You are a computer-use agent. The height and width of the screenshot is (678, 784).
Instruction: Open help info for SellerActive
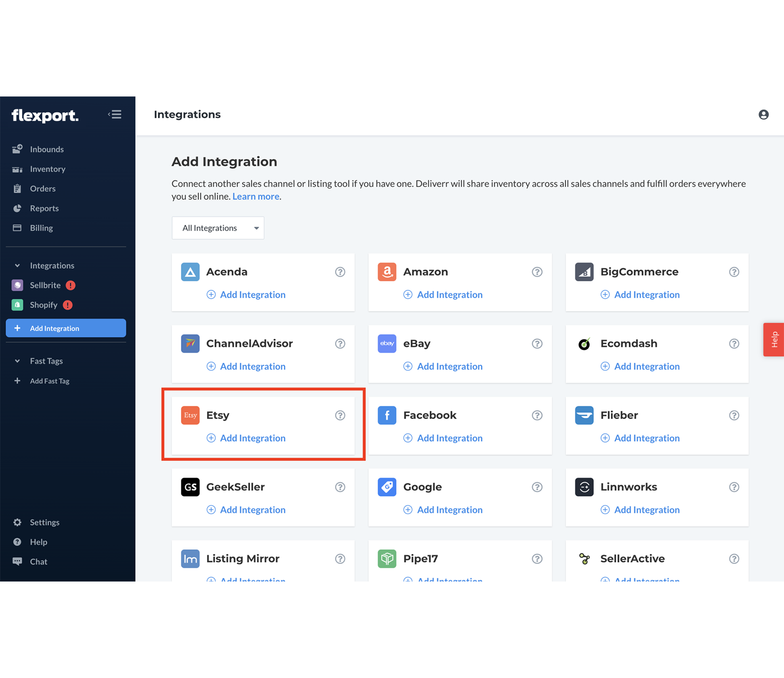(734, 559)
